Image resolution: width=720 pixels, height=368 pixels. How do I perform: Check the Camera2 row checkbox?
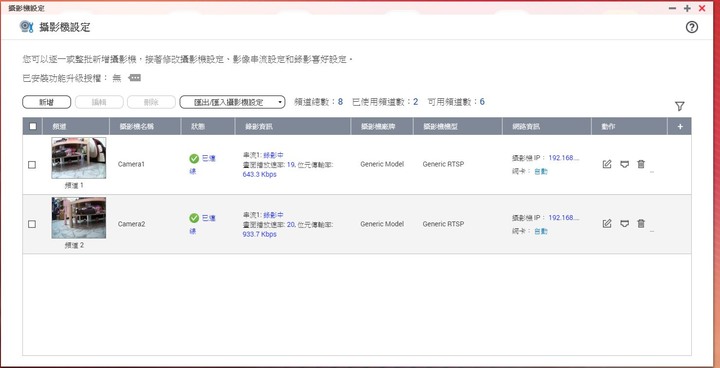tap(32, 224)
